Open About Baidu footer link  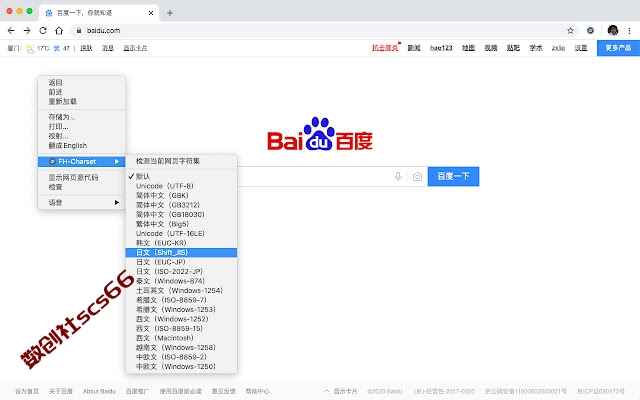(99, 391)
